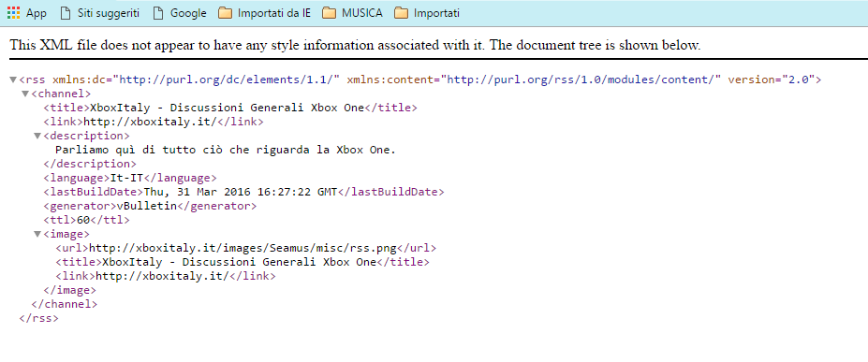Click the last Importati folder icon
The width and height of the screenshot is (868, 362).
402,13
